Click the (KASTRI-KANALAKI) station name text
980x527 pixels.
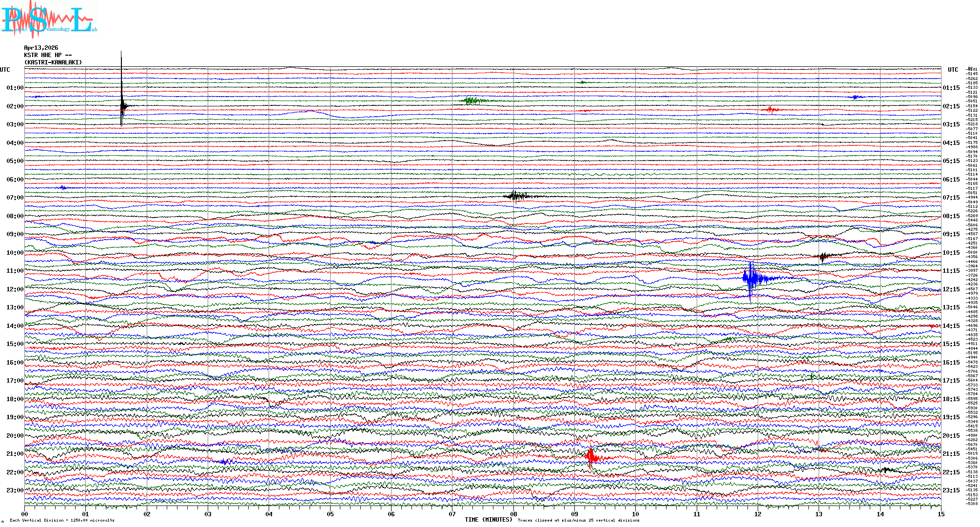53,62
